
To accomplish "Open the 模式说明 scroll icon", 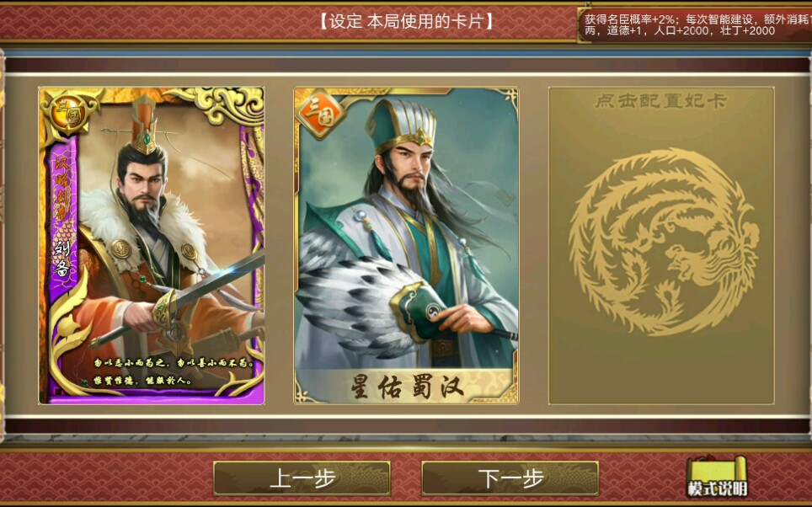I will (x=717, y=477).
